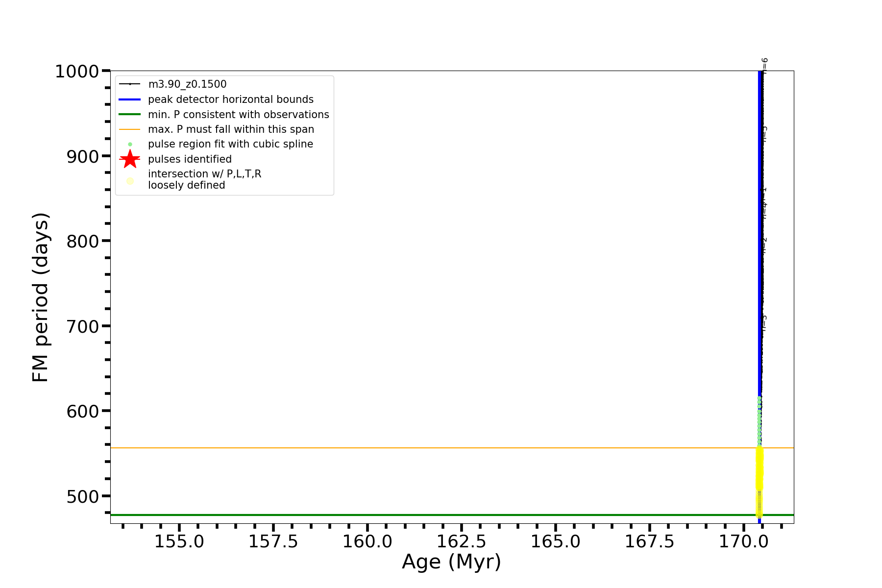This screenshot has width=882, height=588.
Task: Click the yellow intersection point cluster in plot
Action: (x=759, y=470)
